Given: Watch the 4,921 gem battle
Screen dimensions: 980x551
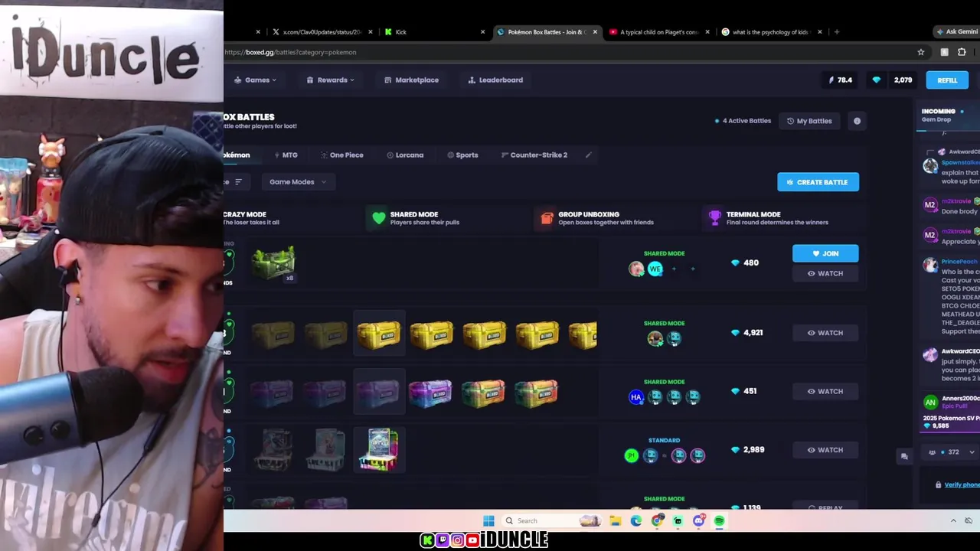Looking at the screenshot, I should click(825, 333).
